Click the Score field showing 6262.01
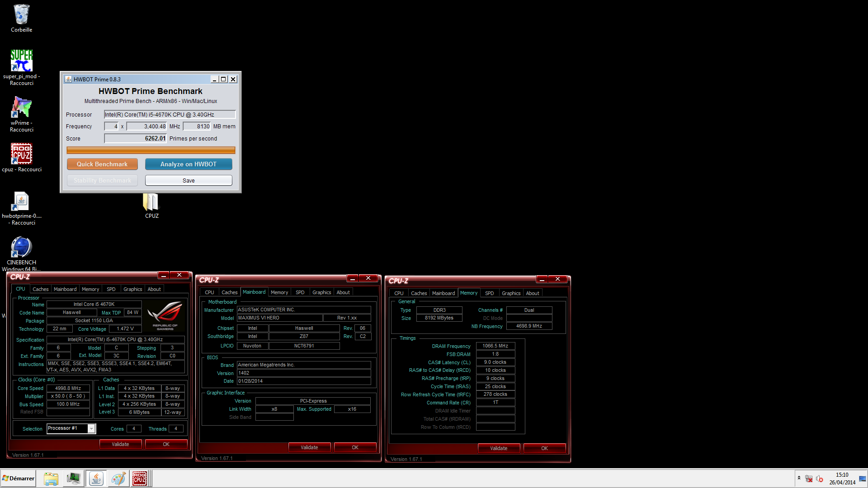 point(136,138)
